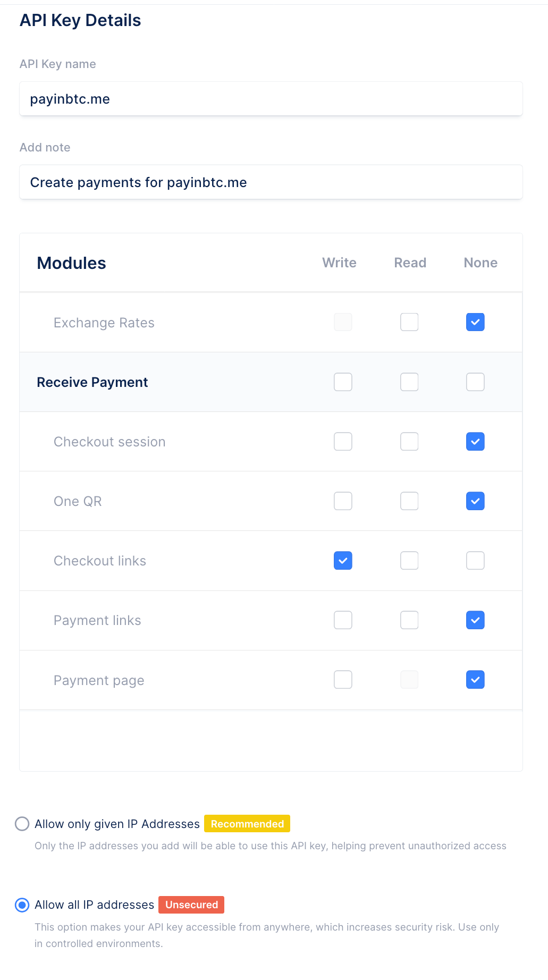
Task: Click the API Key name input field
Action: (x=271, y=99)
